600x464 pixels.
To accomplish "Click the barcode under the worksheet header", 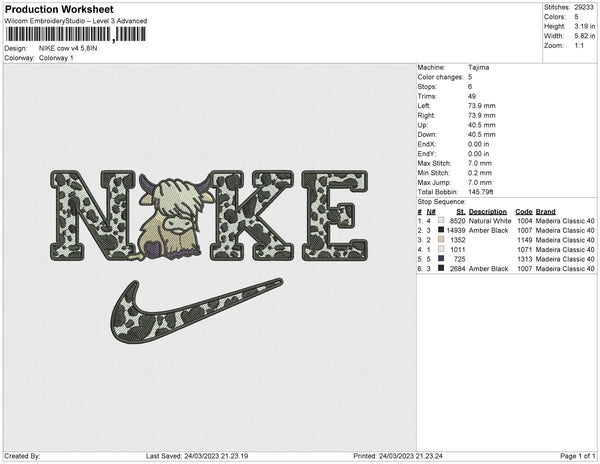I will [75, 34].
